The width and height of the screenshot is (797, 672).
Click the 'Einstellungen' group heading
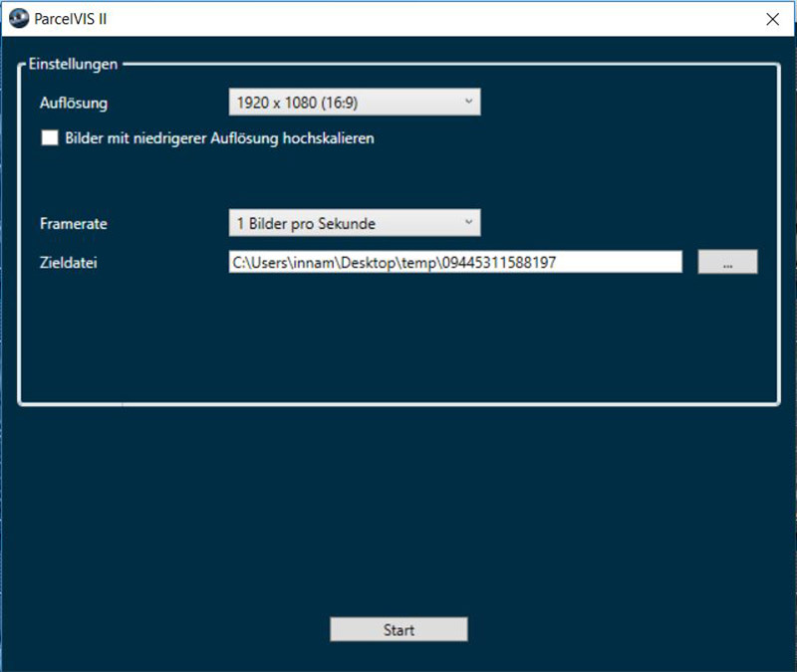tap(73, 64)
